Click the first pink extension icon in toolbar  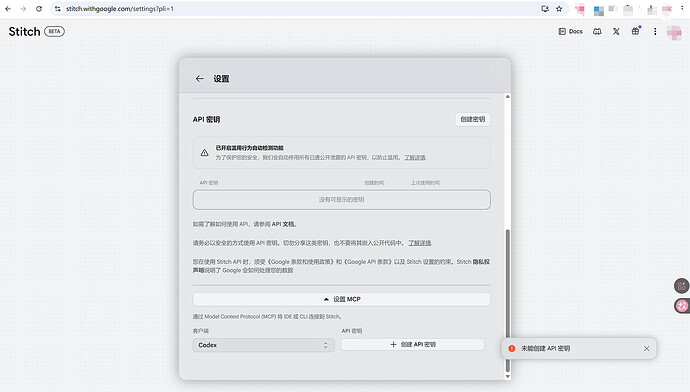580,9
